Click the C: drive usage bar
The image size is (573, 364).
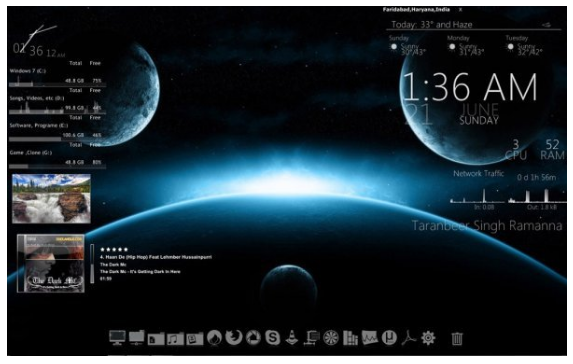[57, 85]
